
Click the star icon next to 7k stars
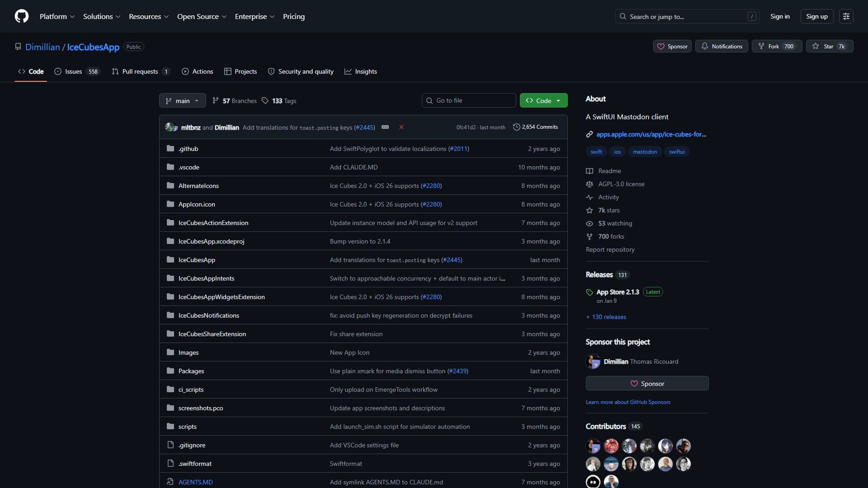[590, 210]
